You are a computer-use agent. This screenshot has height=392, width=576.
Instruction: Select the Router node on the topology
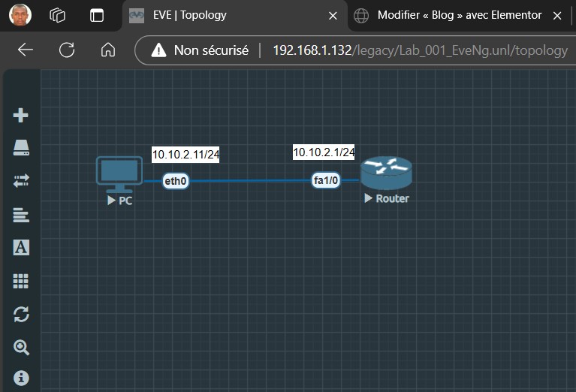(x=386, y=173)
